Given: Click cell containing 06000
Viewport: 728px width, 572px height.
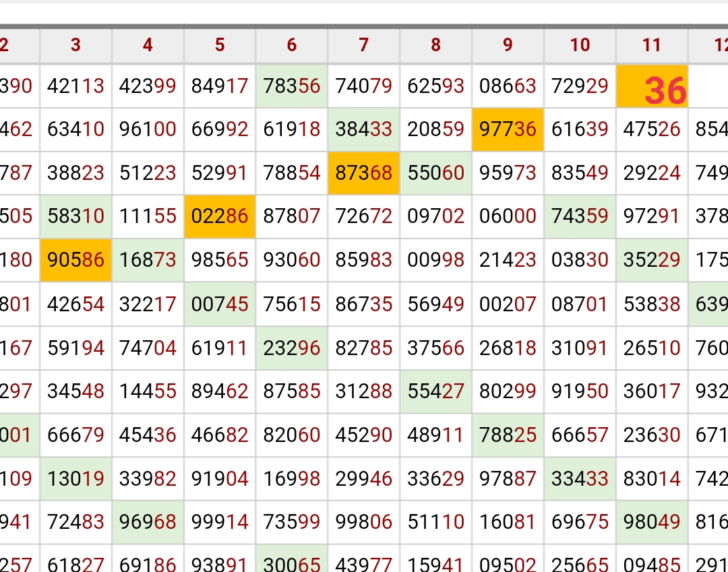Looking at the screenshot, I should click(508, 216).
